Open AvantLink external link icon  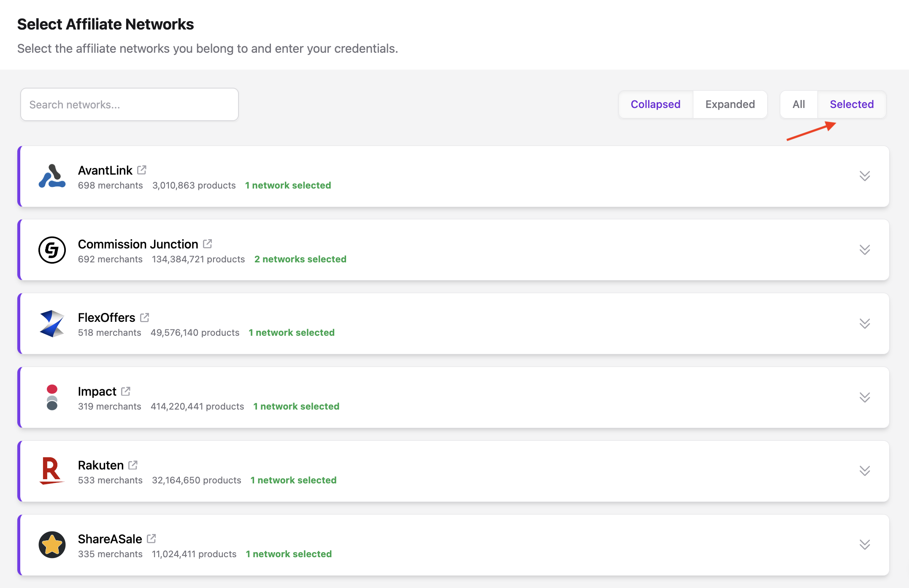point(142,170)
